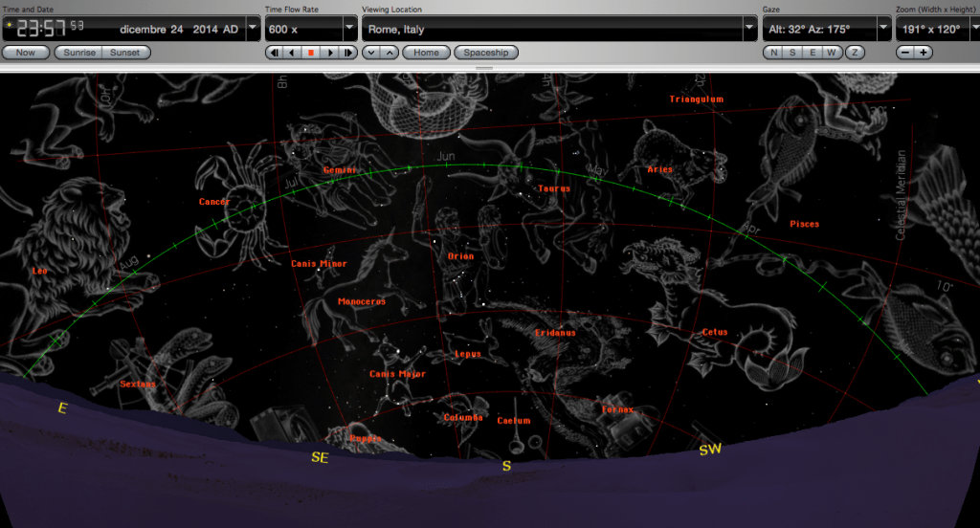980x528 pixels.
Task: Click the Now button
Action: [x=26, y=53]
